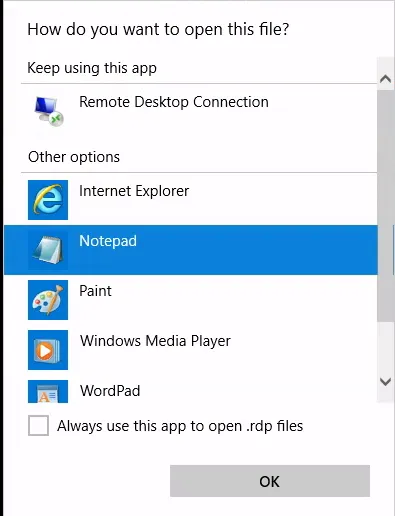The height and width of the screenshot is (516, 395).
Task: Select the Paint palette icon
Action: [48, 300]
